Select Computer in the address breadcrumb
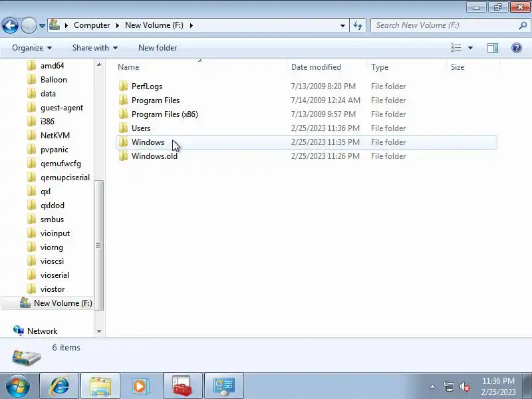532x399 pixels. pos(92,25)
